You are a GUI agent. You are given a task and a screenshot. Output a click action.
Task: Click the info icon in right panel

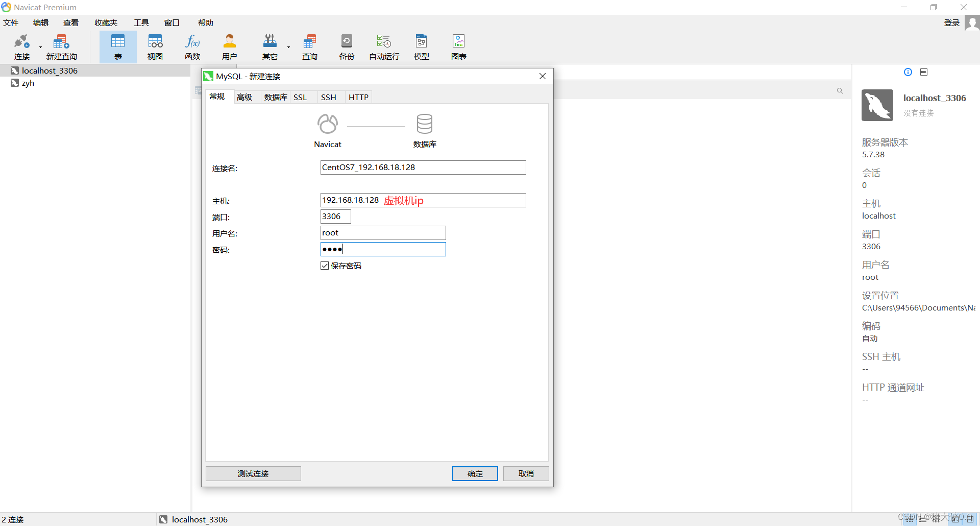[908, 72]
